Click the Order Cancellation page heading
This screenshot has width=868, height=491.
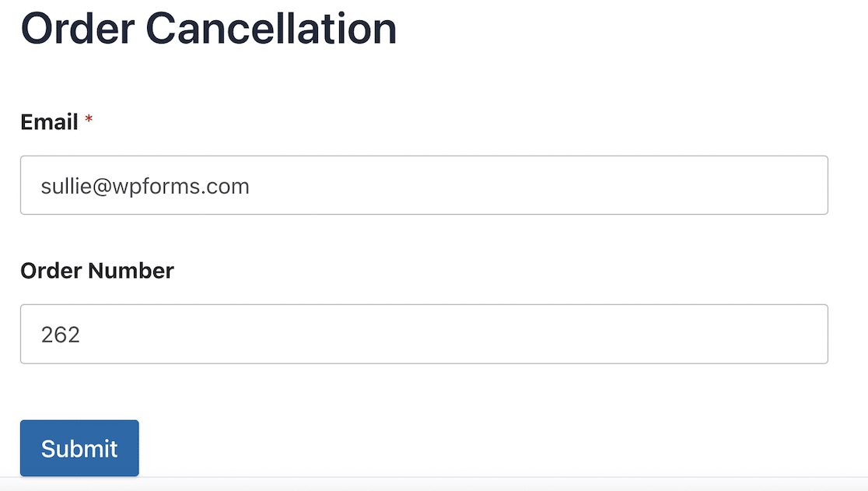coord(208,29)
